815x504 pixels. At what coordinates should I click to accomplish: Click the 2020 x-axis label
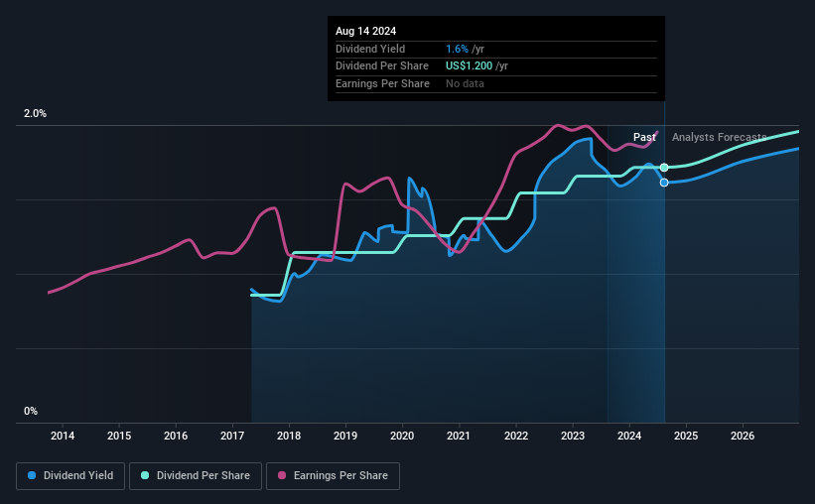(402, 436)
